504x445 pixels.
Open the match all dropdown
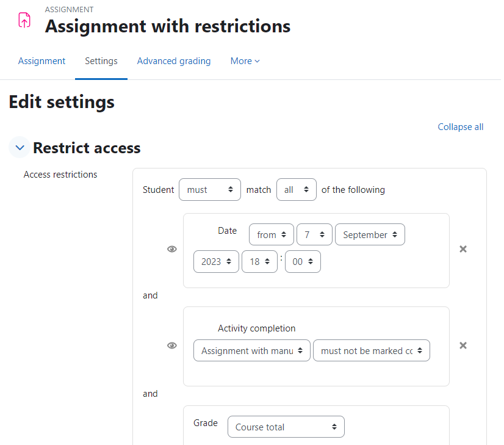(x=297, y=190)
